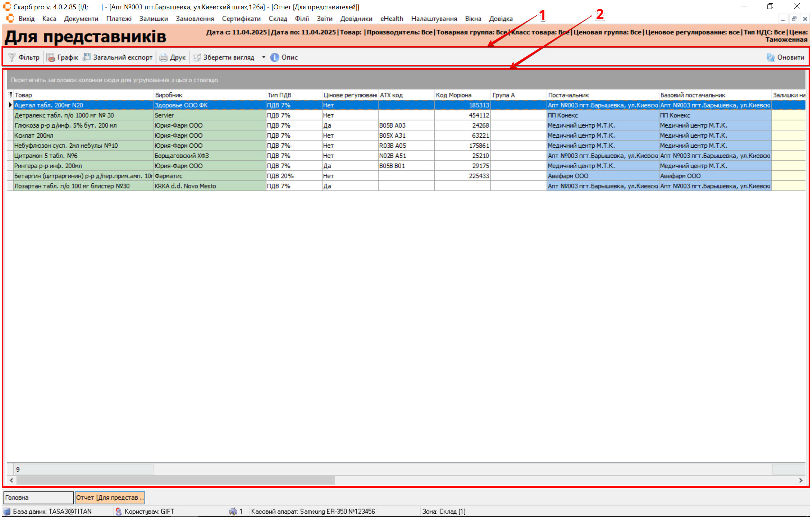Expand the Зберегти вигляд dropdown arrow

(264, 57)
